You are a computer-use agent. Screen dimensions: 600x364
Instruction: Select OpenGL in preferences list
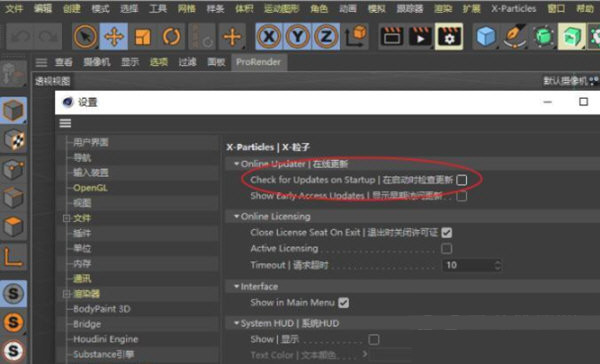tap(90, 188)
